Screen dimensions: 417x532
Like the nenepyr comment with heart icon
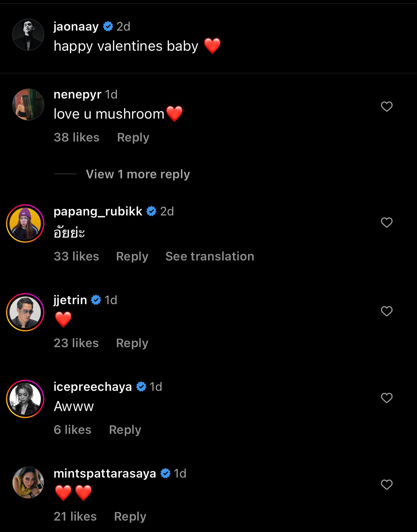386,107
